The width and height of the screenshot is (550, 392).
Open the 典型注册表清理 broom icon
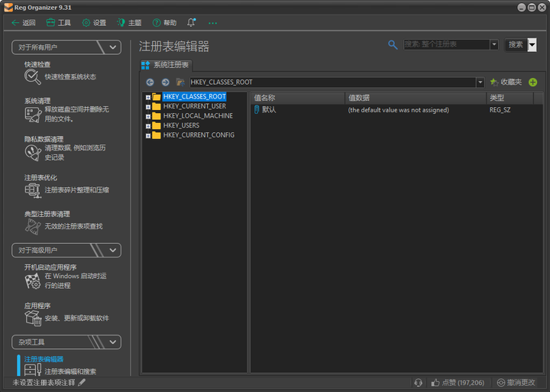33,227
